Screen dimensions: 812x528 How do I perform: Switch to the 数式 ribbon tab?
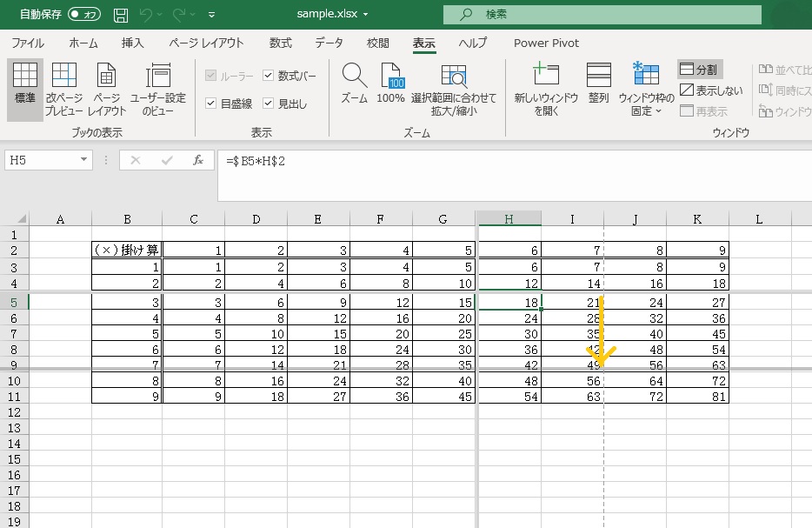click(x=280, y=43)
